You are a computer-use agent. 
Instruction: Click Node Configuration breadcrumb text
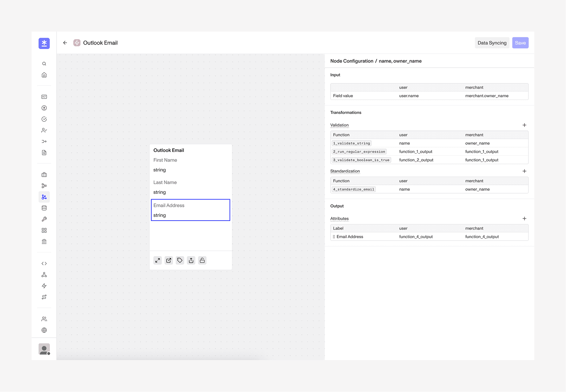pyautogui.click(x=352, y=61)
